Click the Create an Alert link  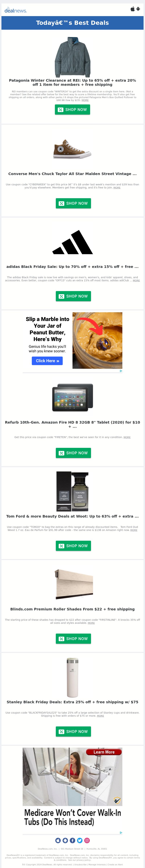click(x=115, y=864)
